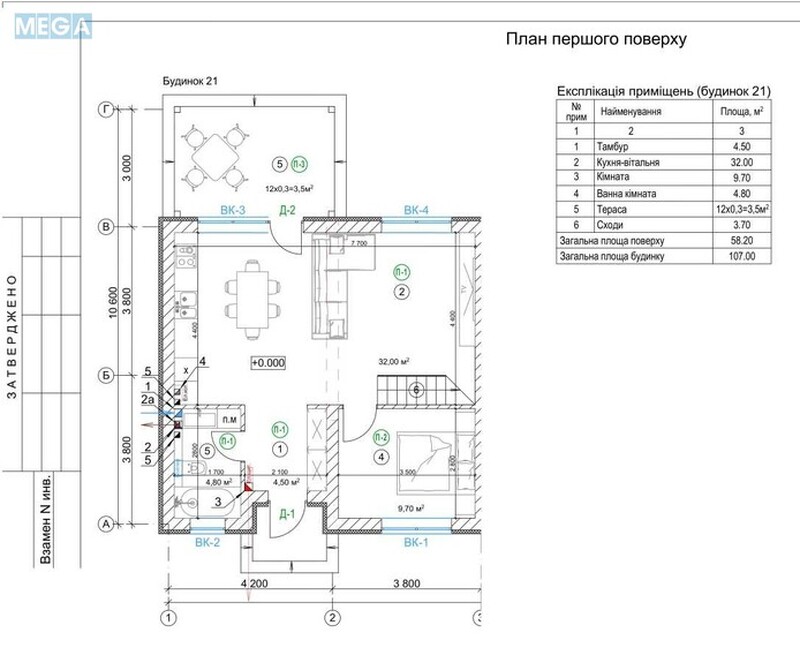Select the area value "107.00" in the table
The height and width of the screenshot is (663, 800).
pyautogui.click(x=741, y=256)
